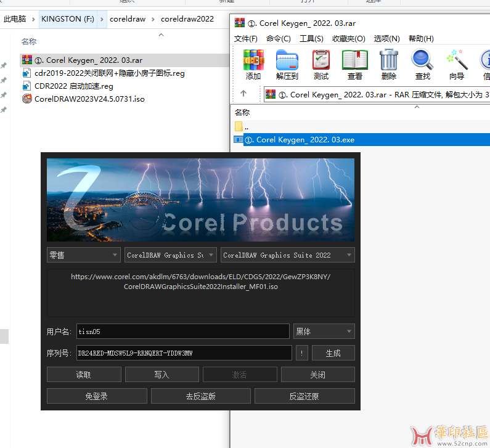Viewport: 490px width, 448px height.
Task: Select file cdr2019-2022关闭联网+隐藏小房子图标.reg
Action: [109, 73]
